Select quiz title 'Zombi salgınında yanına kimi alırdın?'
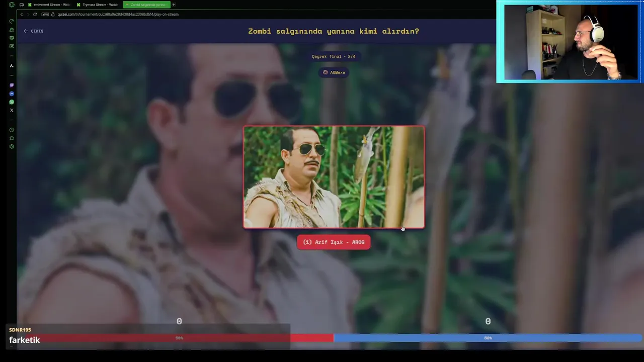 coord(334,31)
